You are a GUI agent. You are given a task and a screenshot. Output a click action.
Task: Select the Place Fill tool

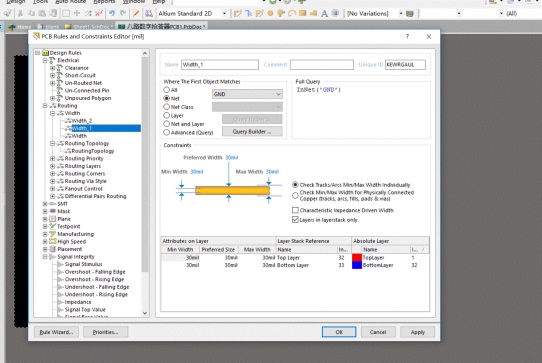tap(302, 13)
